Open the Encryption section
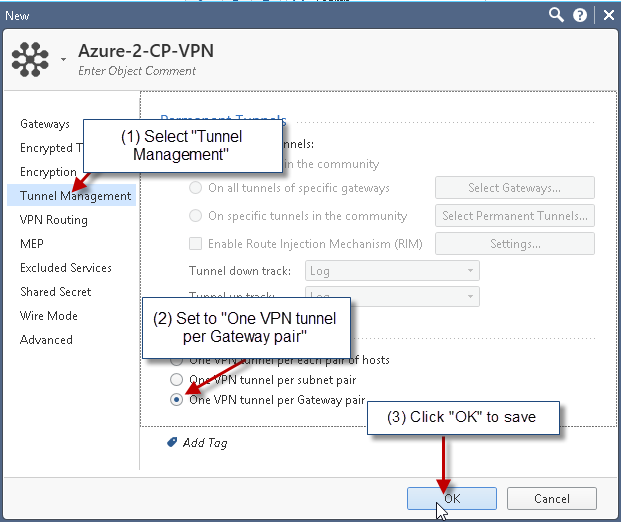 click(48, 172)
